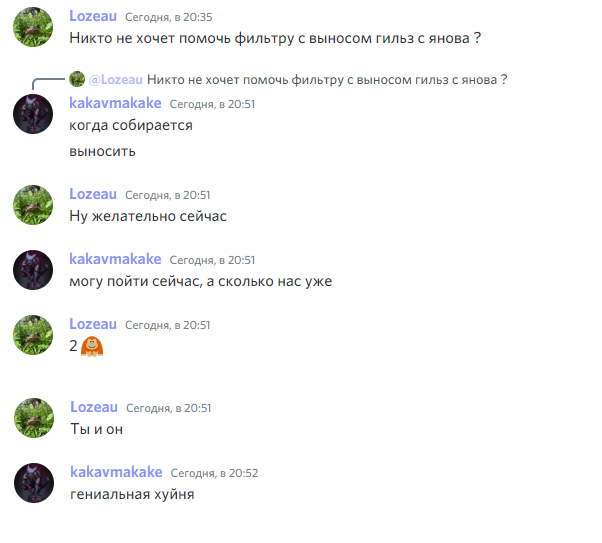The width and height of the screenshot is (602, 543).
Task: Click kakavmakake's username above 'когда собирается'
Action: [115, 103]
